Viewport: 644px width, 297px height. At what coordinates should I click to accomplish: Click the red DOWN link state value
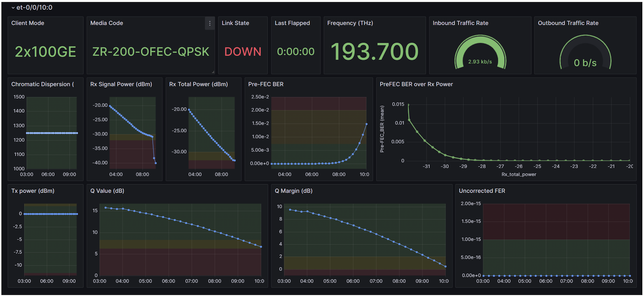coord(243,52)
